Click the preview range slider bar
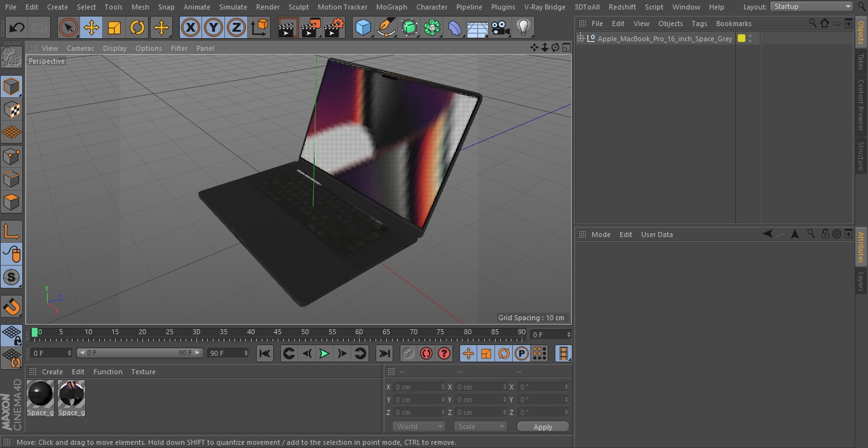This screenshot has width=868, height=448. click(140, 353)
